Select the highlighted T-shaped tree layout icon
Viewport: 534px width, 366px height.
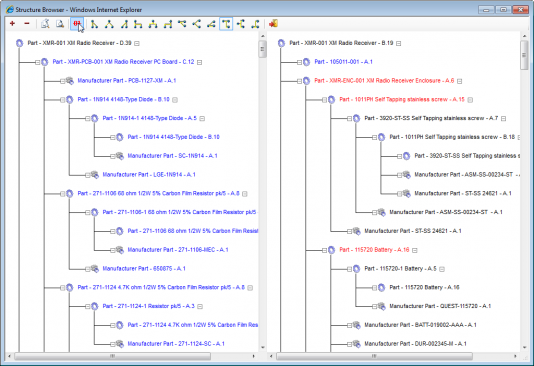226,24
